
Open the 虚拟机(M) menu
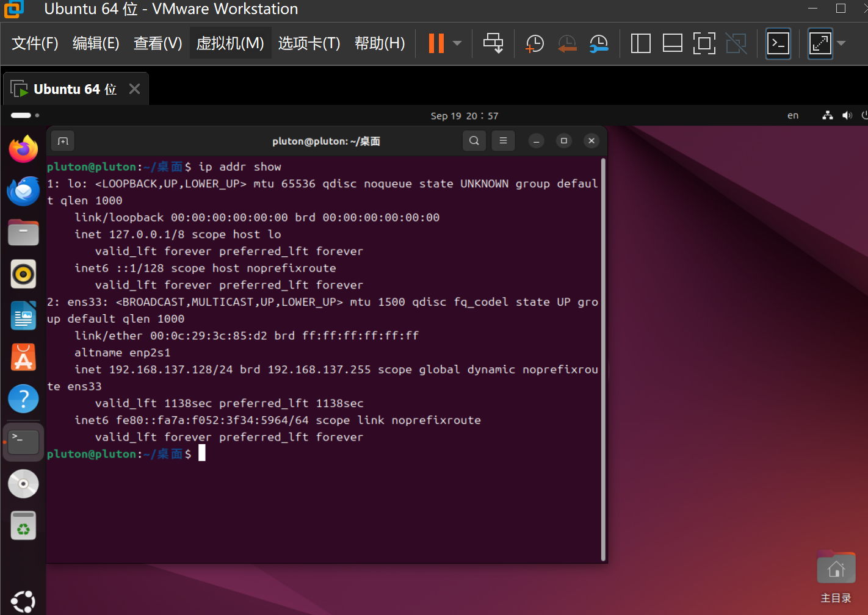tap(230, 43)
